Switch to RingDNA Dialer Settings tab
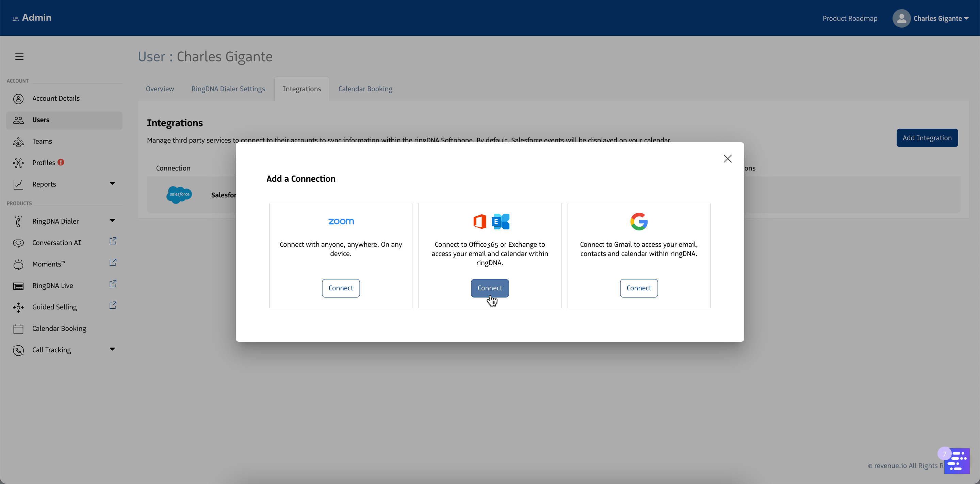The height and width of the screenshot is (484, 980). [228, 88]
